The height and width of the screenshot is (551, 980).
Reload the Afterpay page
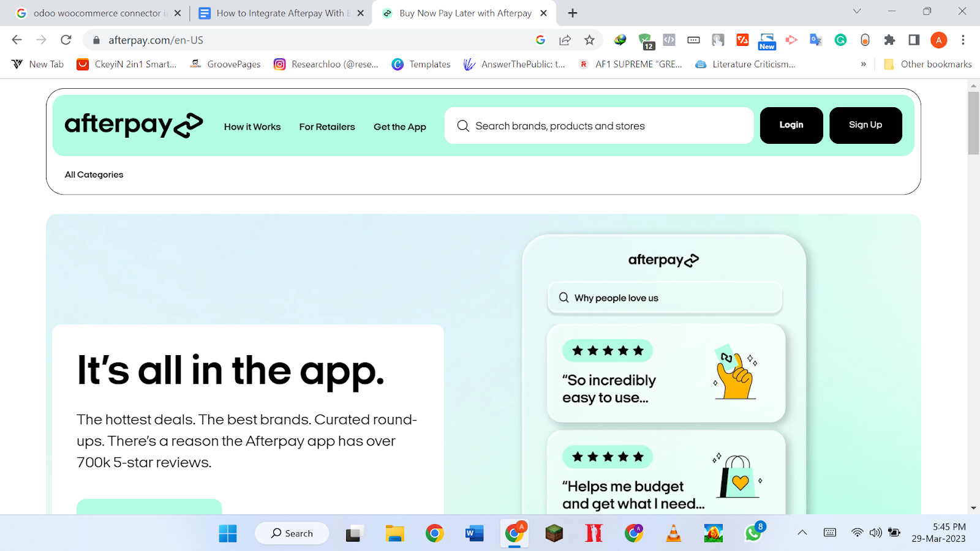coord(66,40)
